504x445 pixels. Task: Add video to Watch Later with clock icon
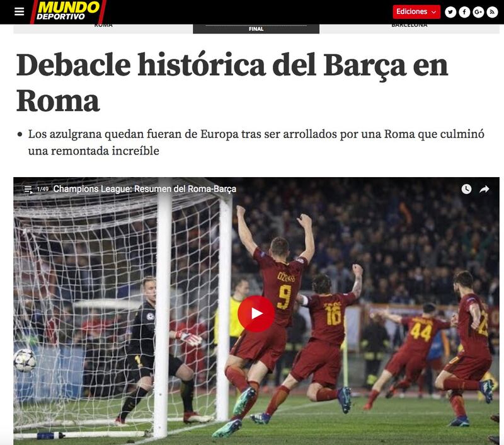(x=466, y=189)
